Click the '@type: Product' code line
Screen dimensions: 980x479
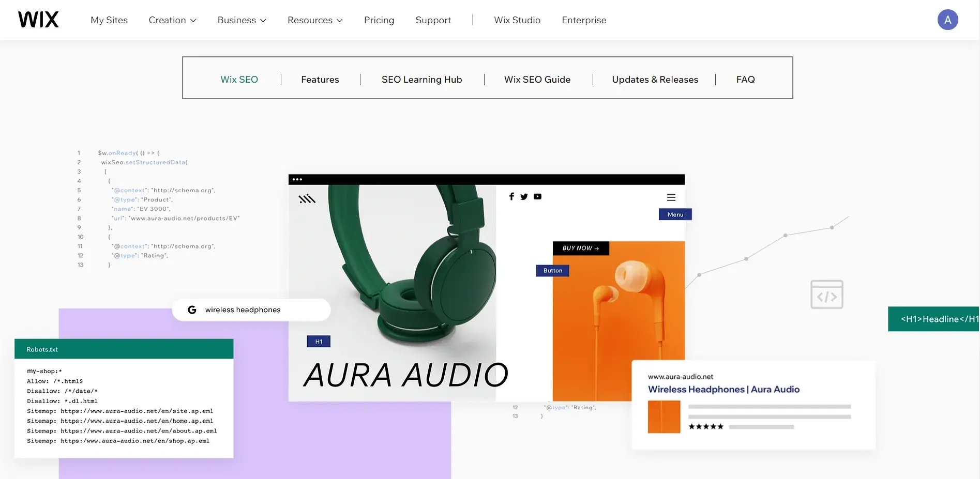[142, 199]
